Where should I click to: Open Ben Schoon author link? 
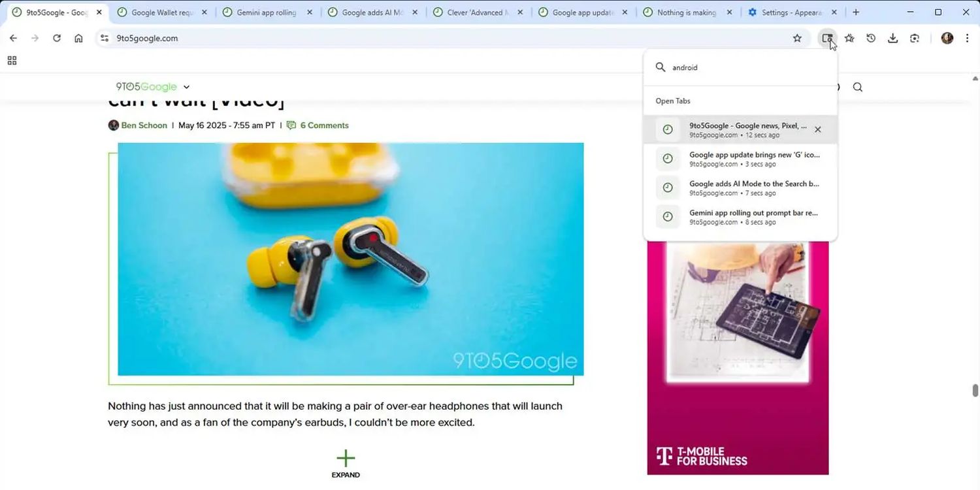[x=144, y=125]
